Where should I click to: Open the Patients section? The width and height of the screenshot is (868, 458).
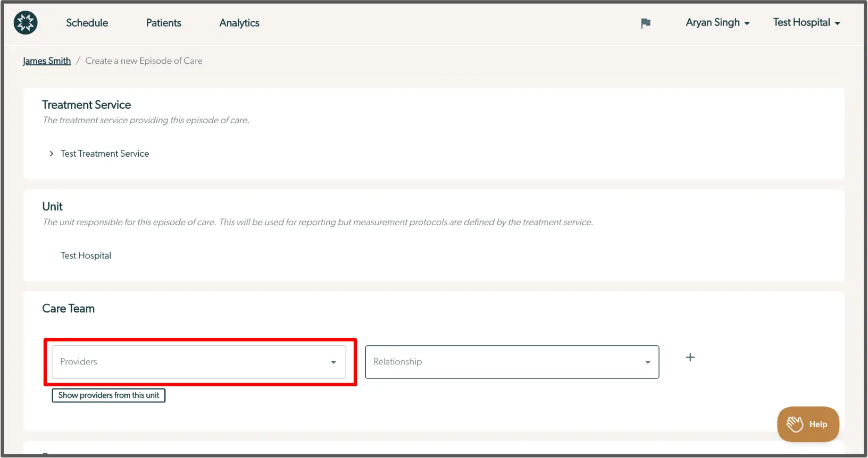(x=163, y=23)
